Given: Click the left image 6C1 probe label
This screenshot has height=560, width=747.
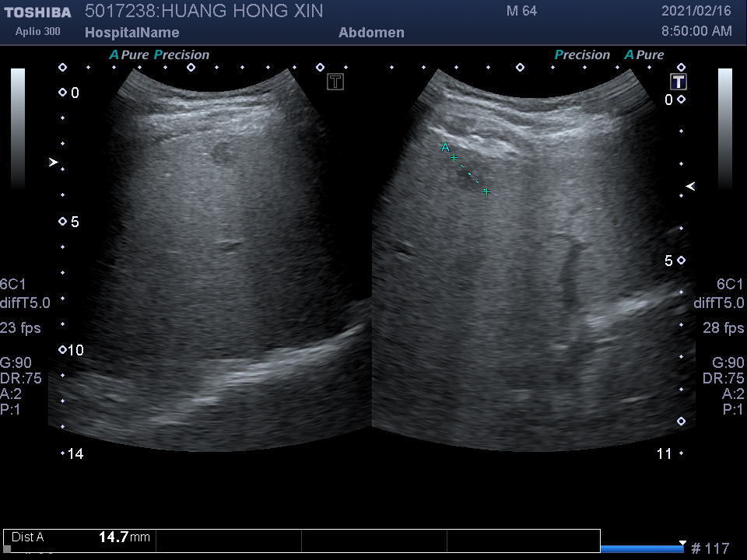Looking at the screenshot, I should click(x=13, y=284).
